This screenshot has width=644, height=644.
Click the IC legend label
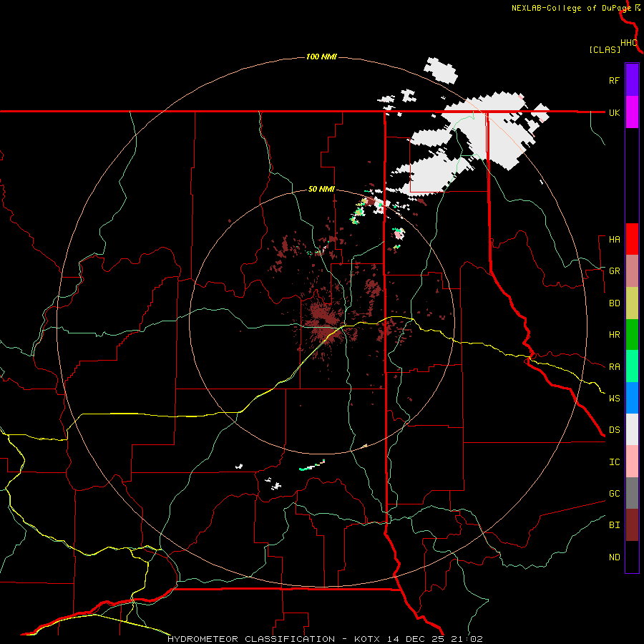tap(615, 462)
